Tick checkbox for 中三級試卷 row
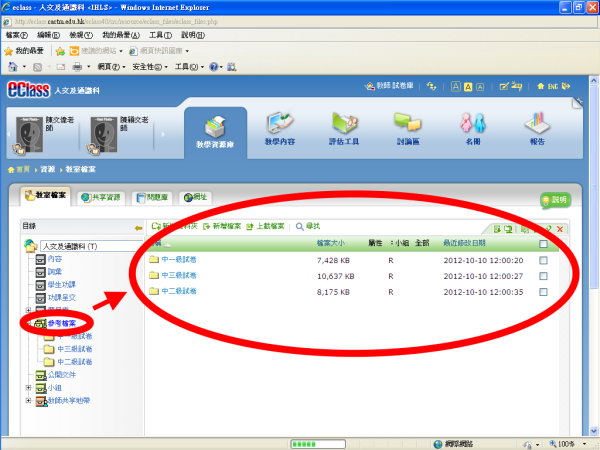The image size is (600, 450). pos(543,276)
